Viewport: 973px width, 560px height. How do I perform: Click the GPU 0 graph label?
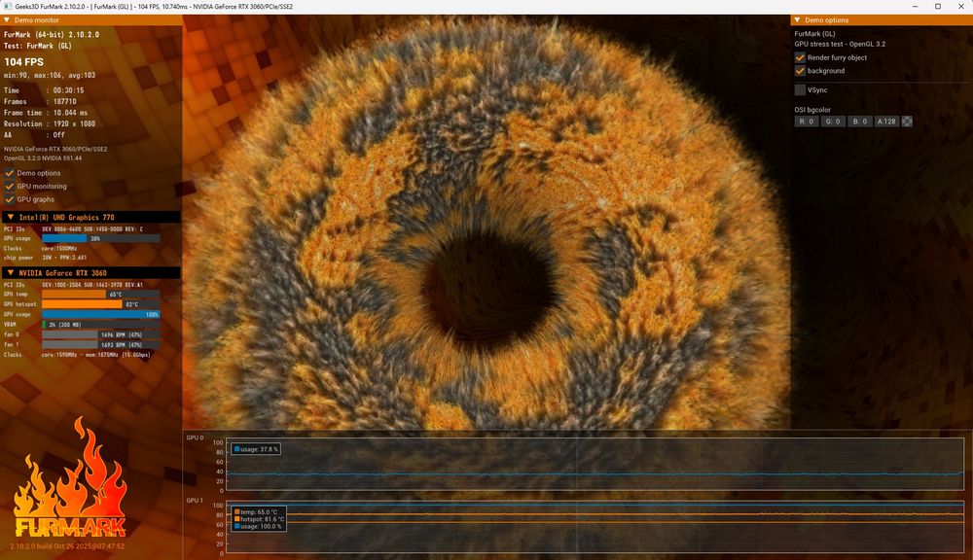point(195,437)
